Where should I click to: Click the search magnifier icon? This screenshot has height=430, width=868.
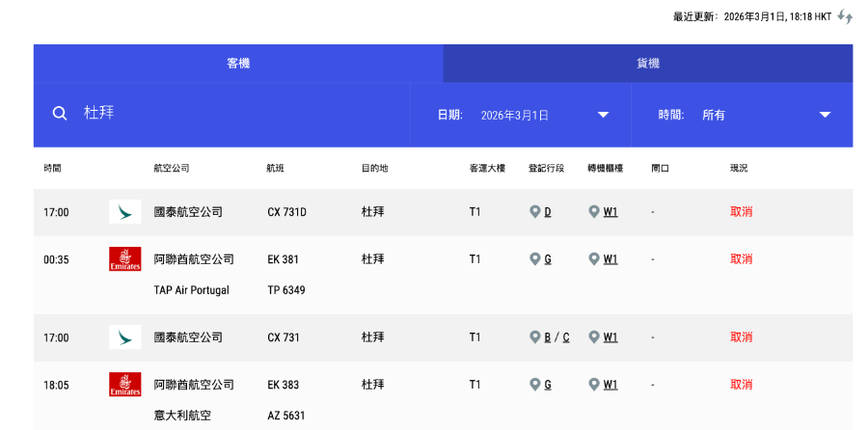tap(60, 114)
